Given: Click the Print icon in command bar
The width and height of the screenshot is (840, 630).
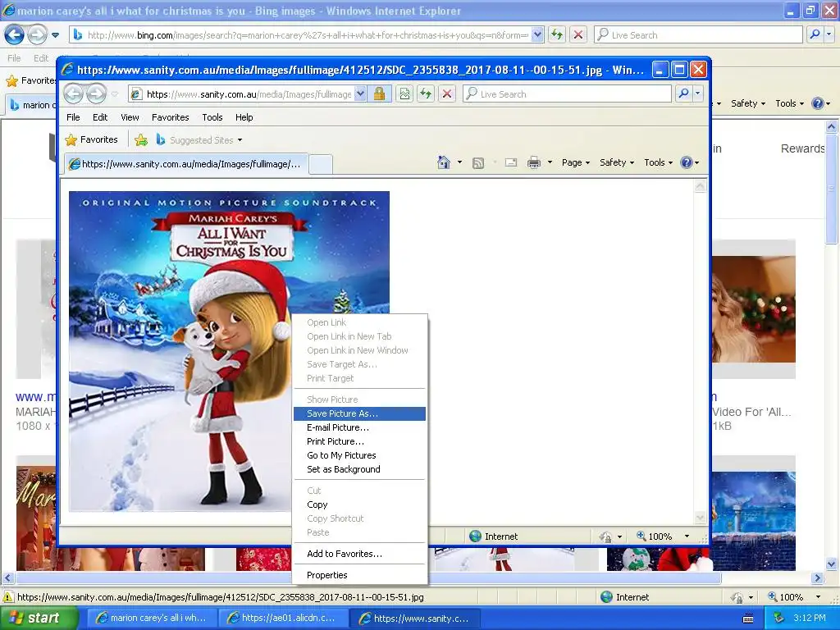Looking at the screenshot, I should [x=533, y=162].
